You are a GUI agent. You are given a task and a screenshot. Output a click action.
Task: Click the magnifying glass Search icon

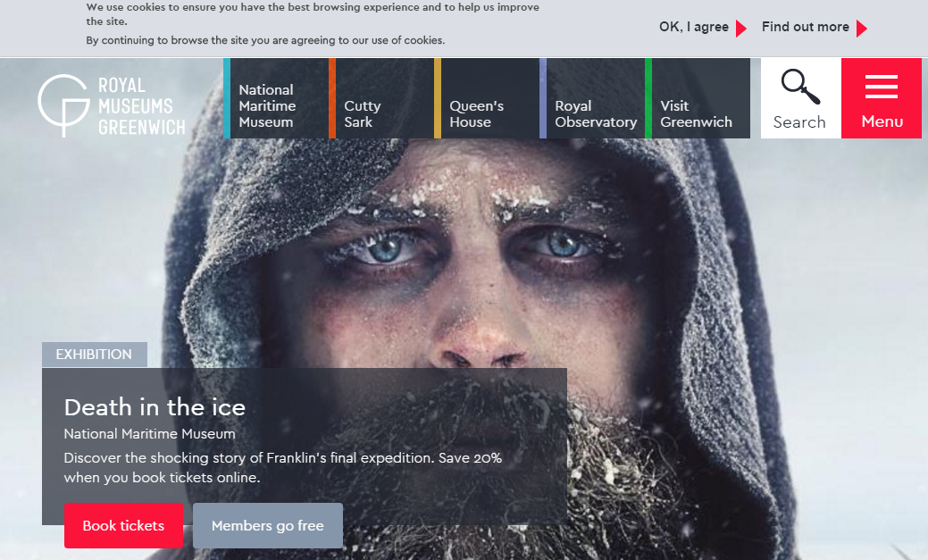click(x=800, y=88)
